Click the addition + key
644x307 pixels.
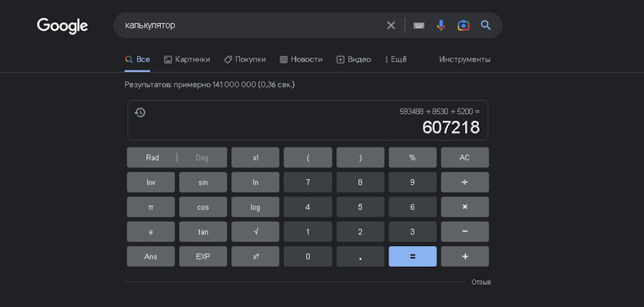pos(465,257)
